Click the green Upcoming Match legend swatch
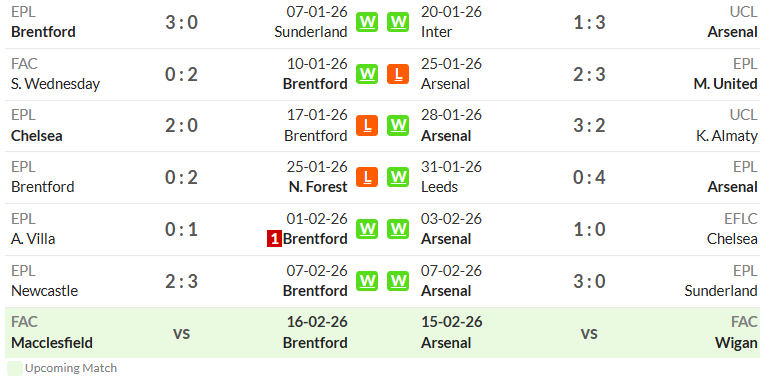760x386 pixels. point(15,368)
